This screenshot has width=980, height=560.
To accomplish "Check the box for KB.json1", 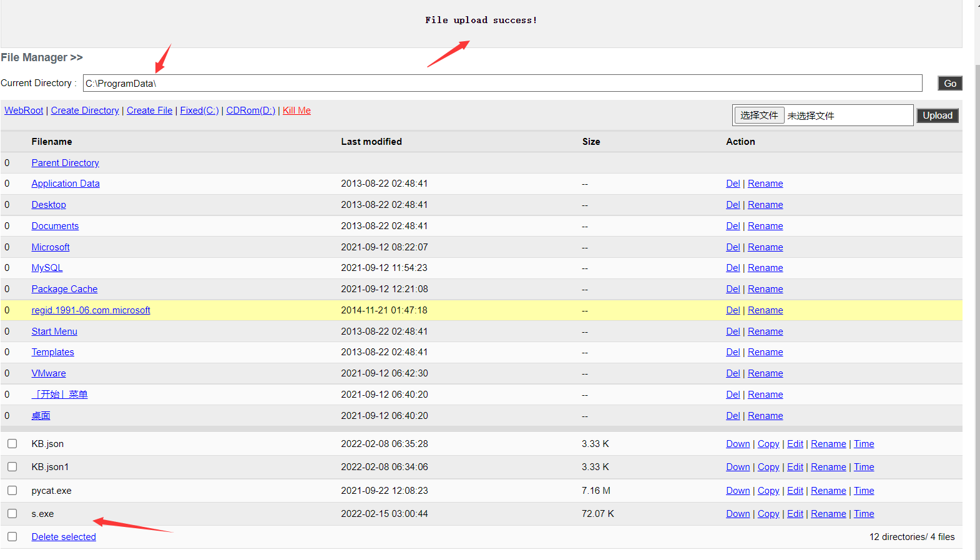I will [x=12, y=466].
